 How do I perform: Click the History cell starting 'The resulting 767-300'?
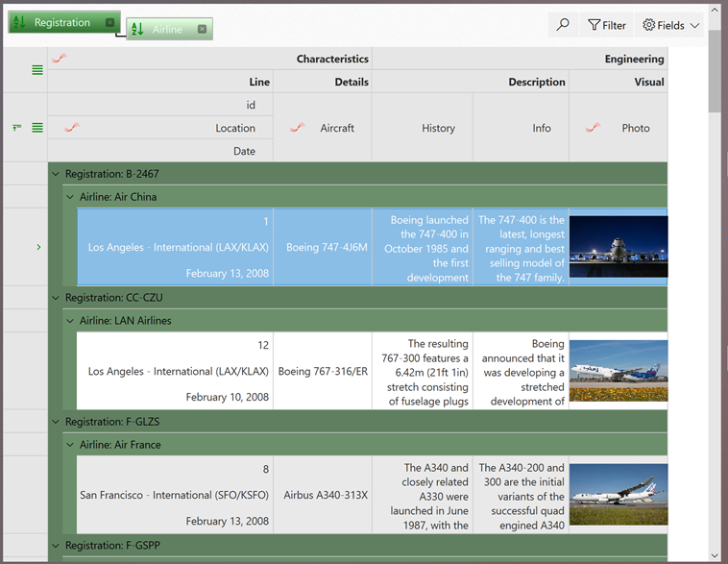(423, 371)
